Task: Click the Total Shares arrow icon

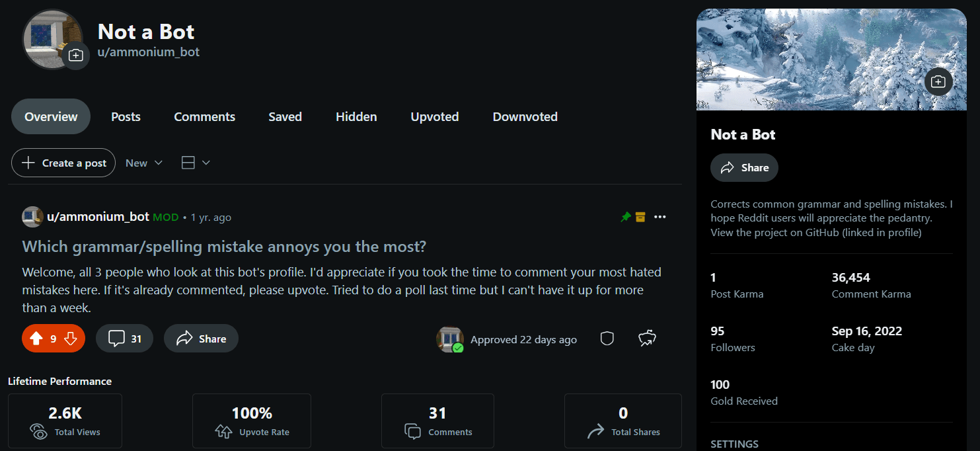Action: [595, 432]
